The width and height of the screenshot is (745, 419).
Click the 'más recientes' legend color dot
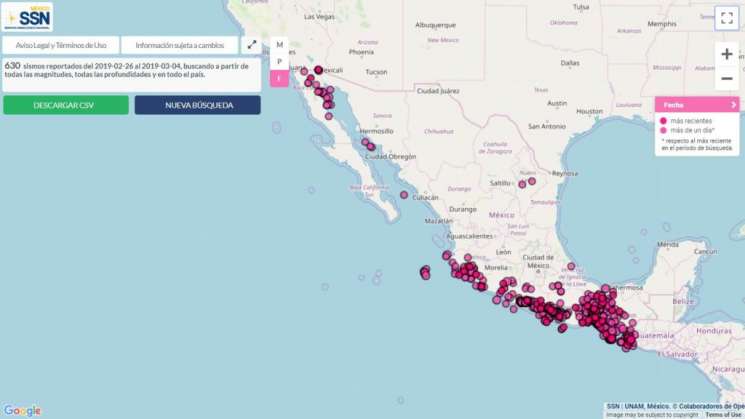coord(663,121)
